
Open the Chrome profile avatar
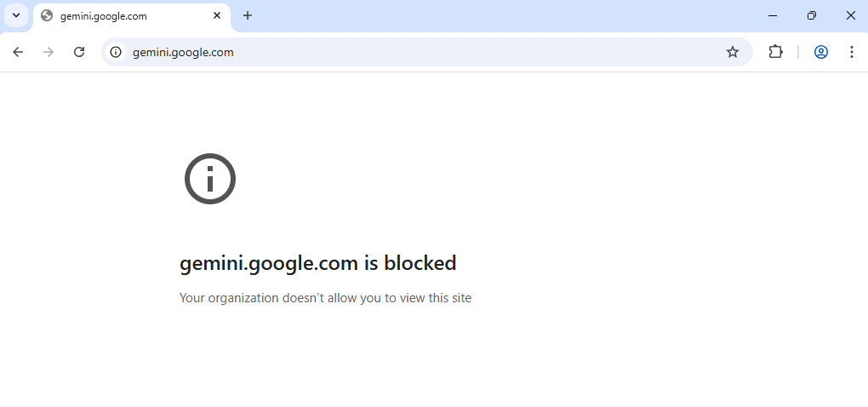(x=821, y=52)
